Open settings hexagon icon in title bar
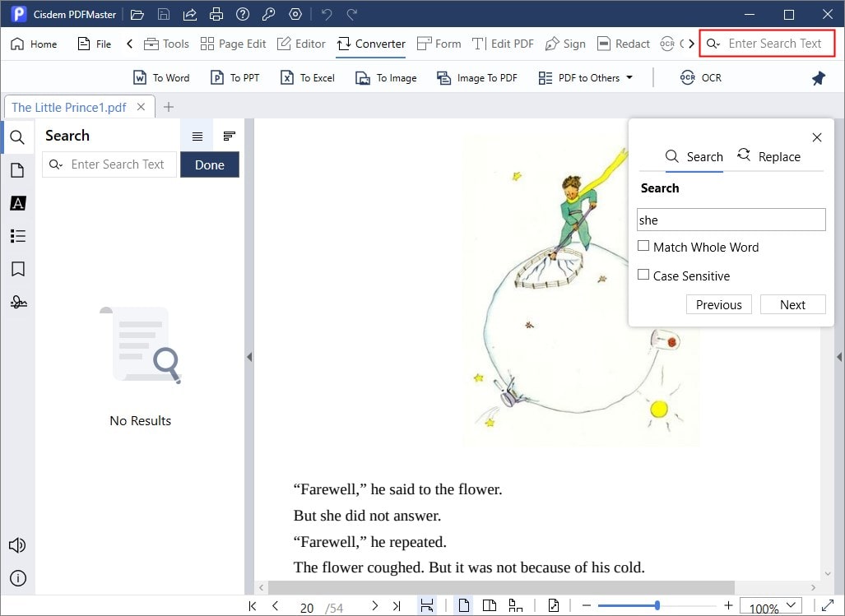 [295, 15]
